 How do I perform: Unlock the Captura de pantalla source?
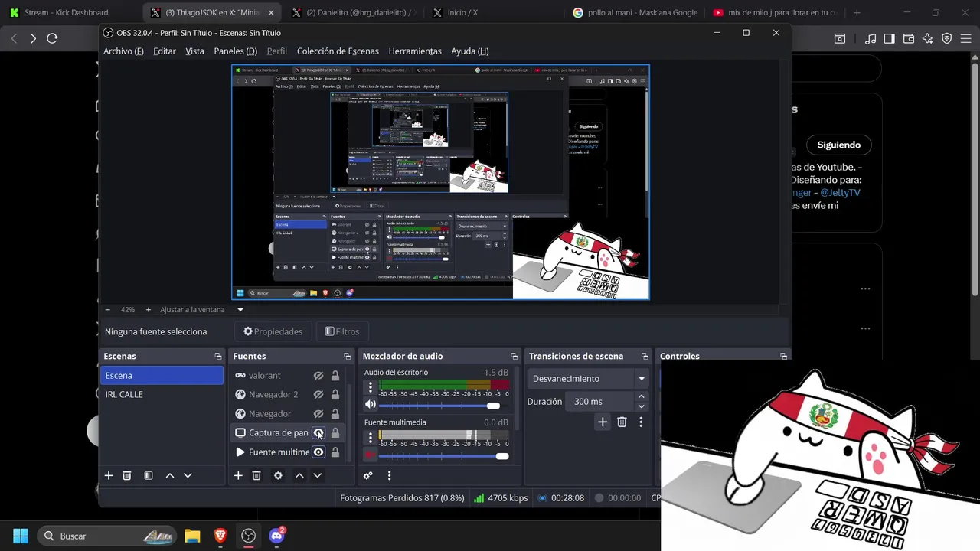point(335,433)
